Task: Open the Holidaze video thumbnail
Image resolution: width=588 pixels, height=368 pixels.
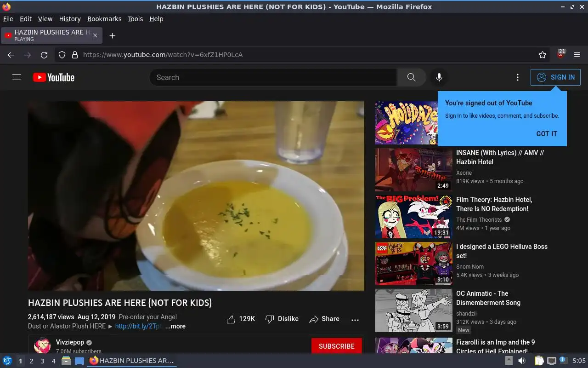Action: click(x=407, y=123)
